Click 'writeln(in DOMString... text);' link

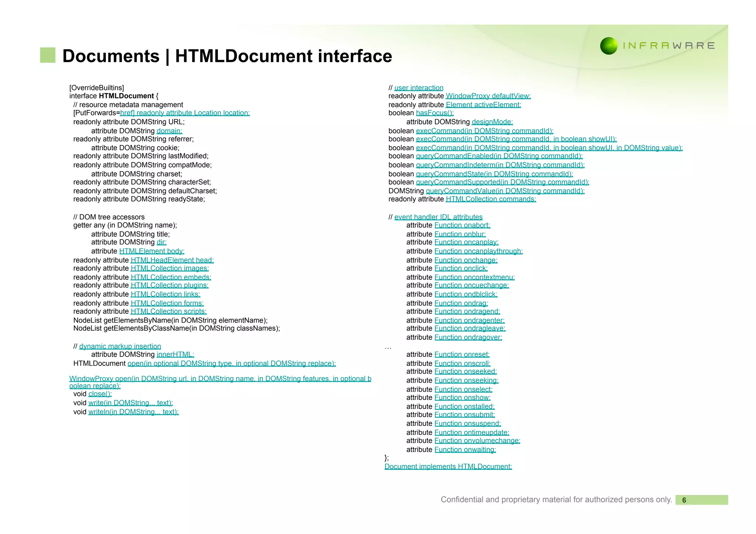pyautogui.click(x=134, y=412)
